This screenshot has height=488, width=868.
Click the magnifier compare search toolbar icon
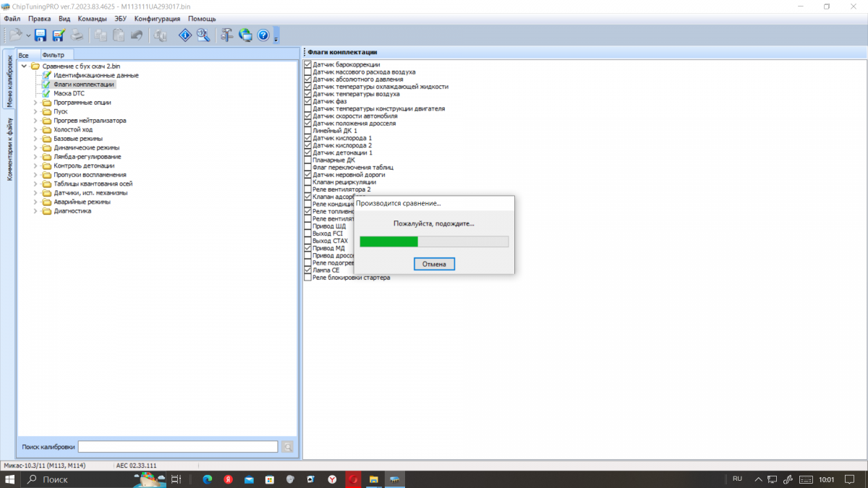[203, 35]
